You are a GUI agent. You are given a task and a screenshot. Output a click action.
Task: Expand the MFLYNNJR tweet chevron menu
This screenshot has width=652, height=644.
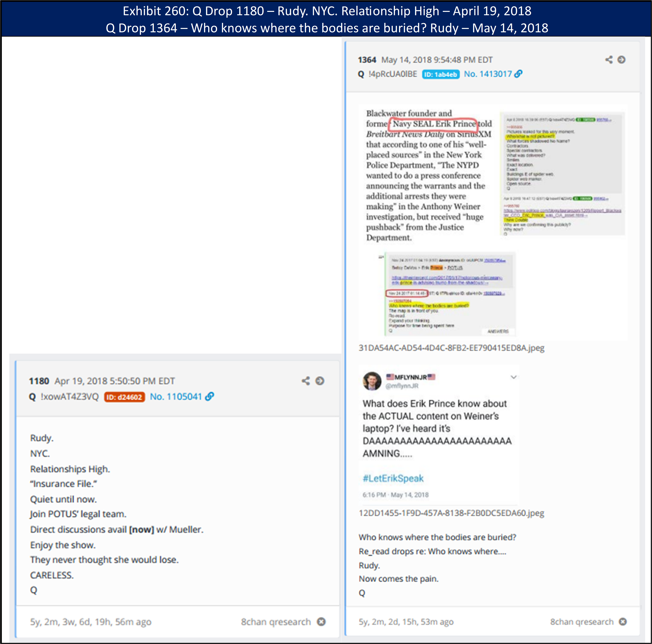pyautogui.click(x=513, y=377)
